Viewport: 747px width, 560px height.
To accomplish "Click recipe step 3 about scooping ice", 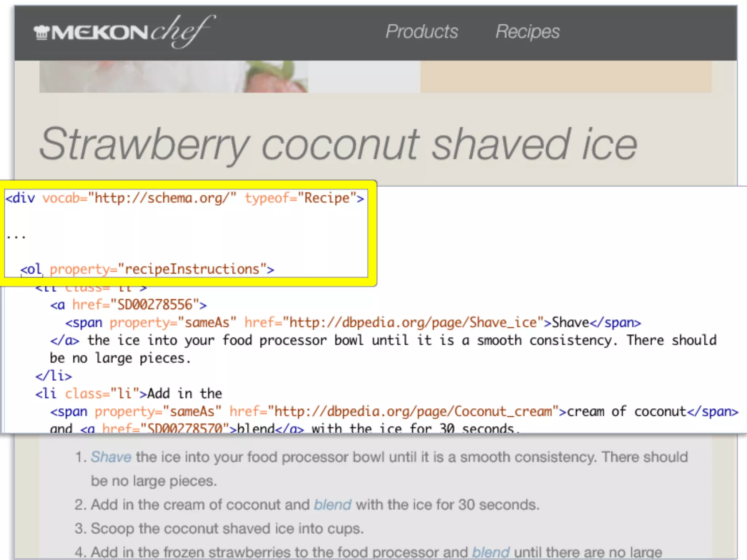I will tap(219, 528).
